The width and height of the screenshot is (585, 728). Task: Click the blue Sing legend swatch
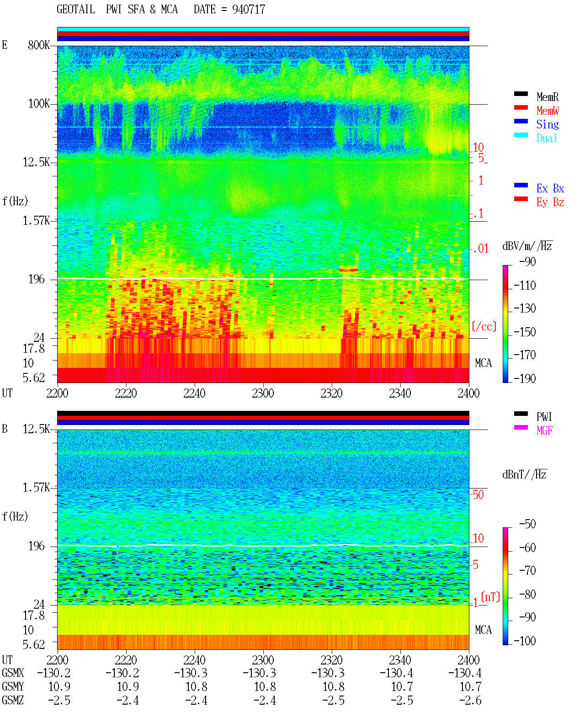click(x=521, y=121)
